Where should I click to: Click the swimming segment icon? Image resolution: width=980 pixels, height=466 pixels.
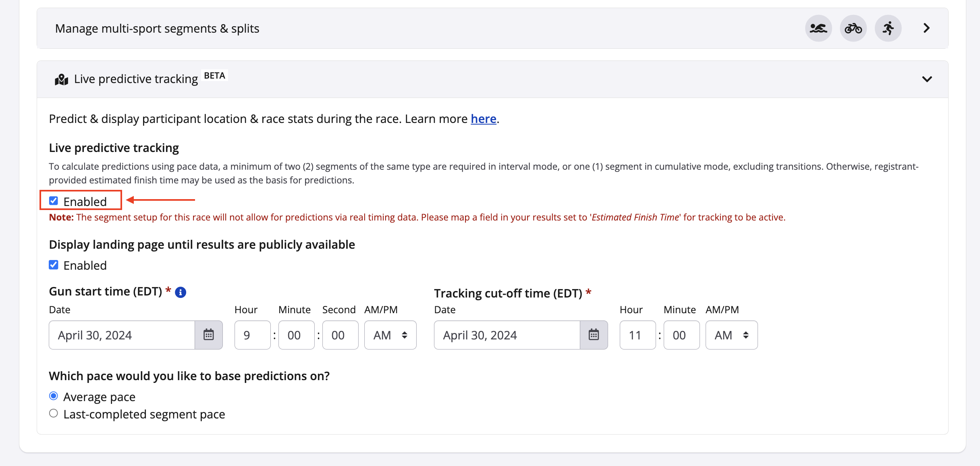pyautogui.click(x=818, y=28)
